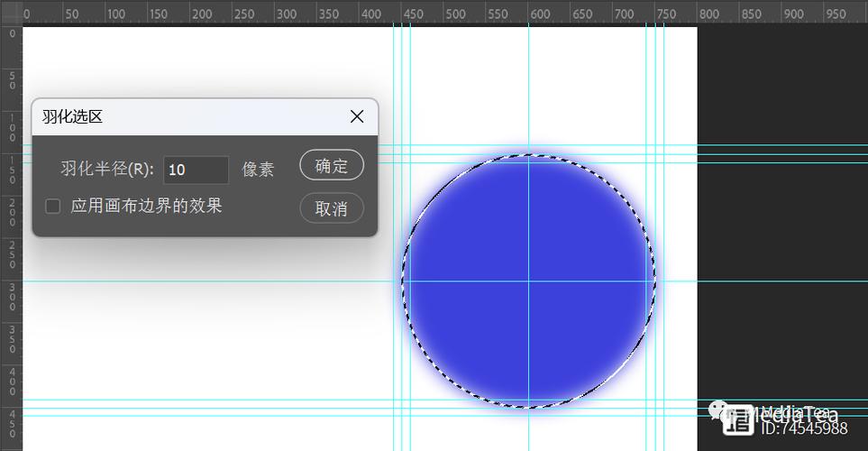Click the 200 mark on horizontal ruler

(202, 14)
